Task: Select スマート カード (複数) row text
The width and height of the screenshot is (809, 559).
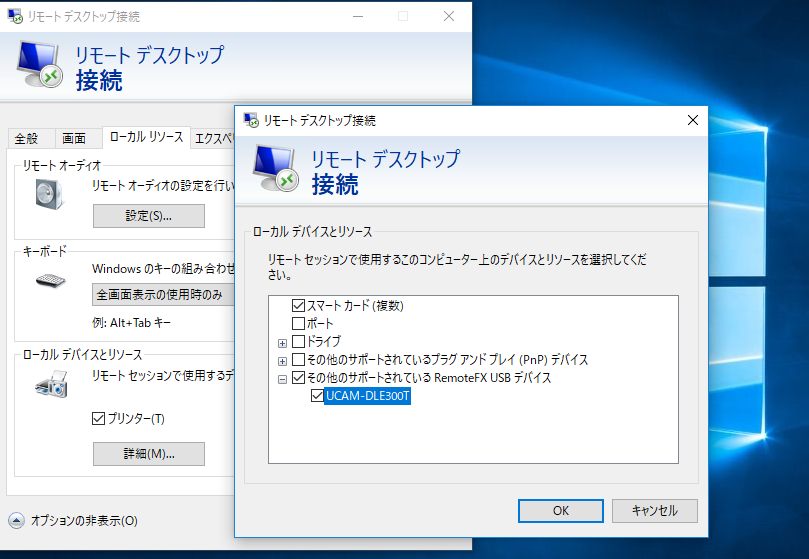Action: click(355, 306)
